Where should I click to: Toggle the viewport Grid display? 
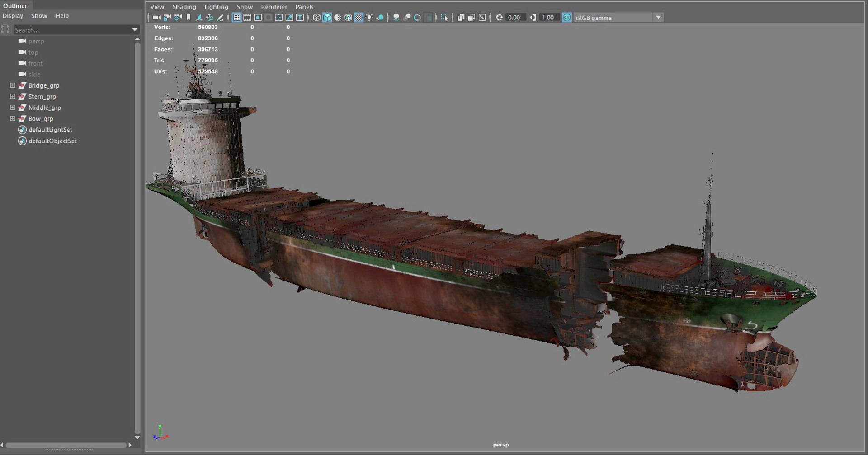click(x=236, y=17)
